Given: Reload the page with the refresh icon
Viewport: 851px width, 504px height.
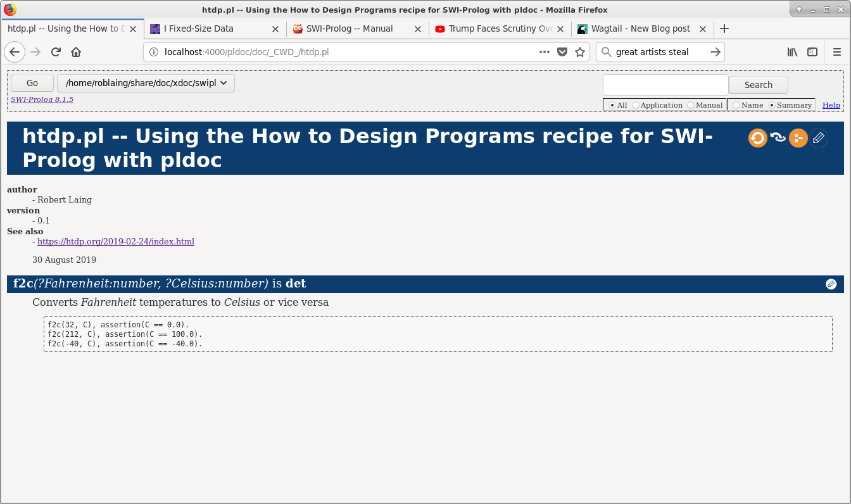Looking at the screenshot, I should (56, 52).
